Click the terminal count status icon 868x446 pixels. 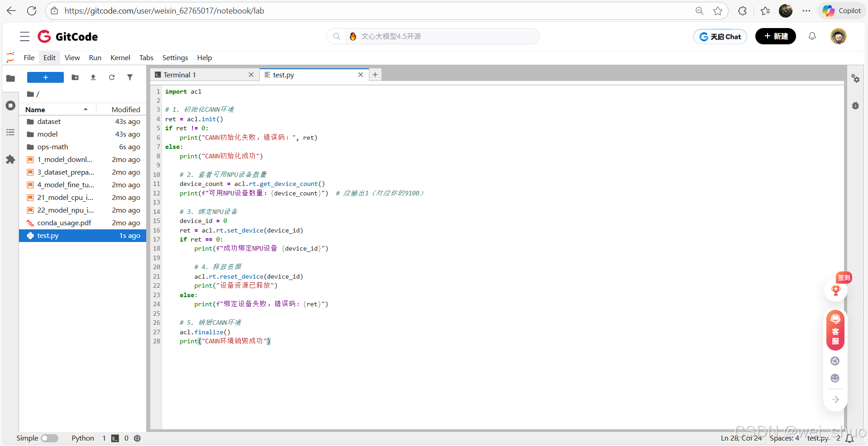pyautogui.click(x=115, y=438)
